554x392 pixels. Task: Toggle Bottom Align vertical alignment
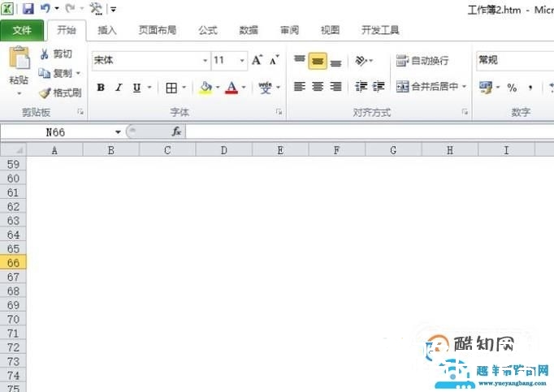[335, 62]
